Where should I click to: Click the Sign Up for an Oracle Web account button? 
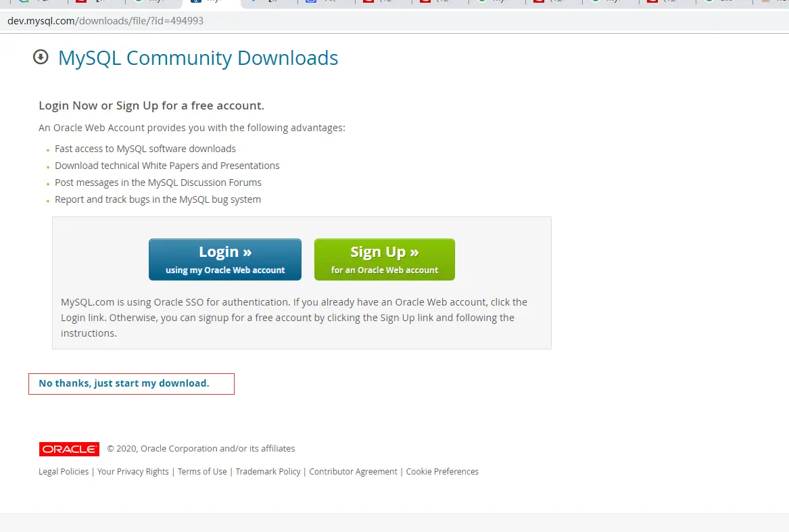coord(385,259)
